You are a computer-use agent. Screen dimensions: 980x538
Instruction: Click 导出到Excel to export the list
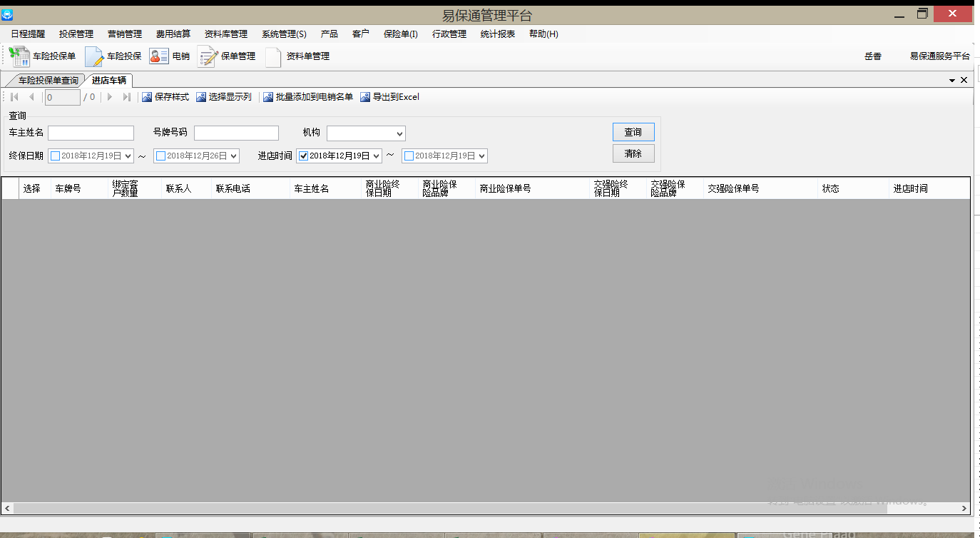[389, 97]
